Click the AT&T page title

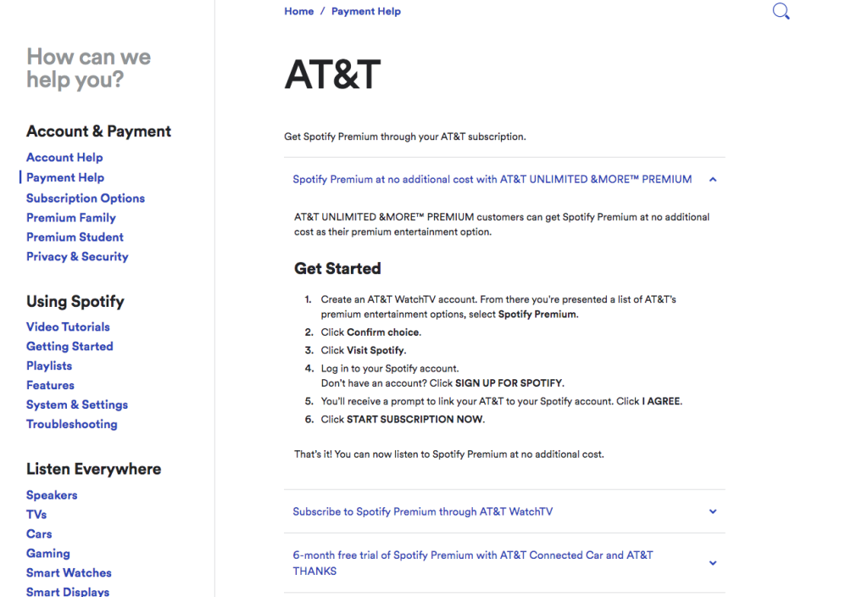click(332, 75)
